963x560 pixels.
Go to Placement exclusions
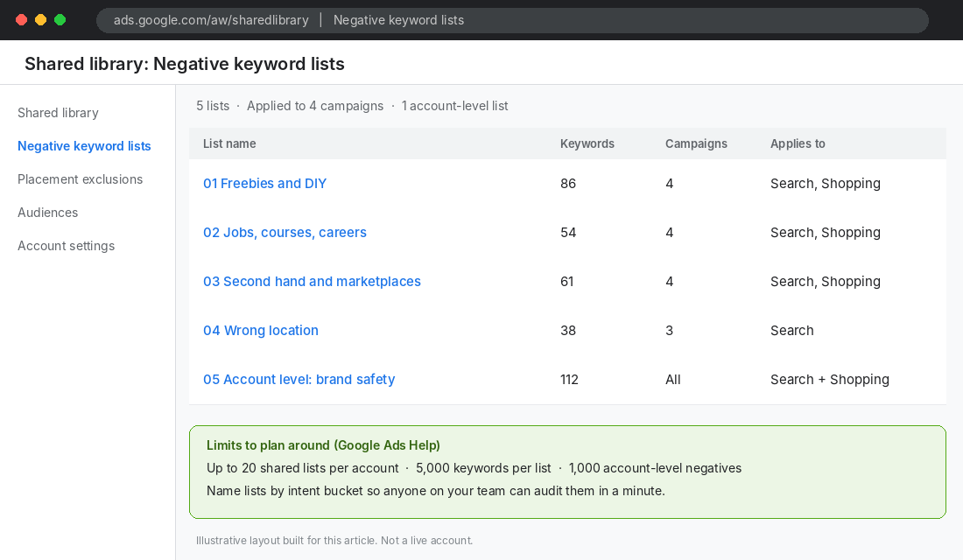pyautogui.click(x=80, y=179)
